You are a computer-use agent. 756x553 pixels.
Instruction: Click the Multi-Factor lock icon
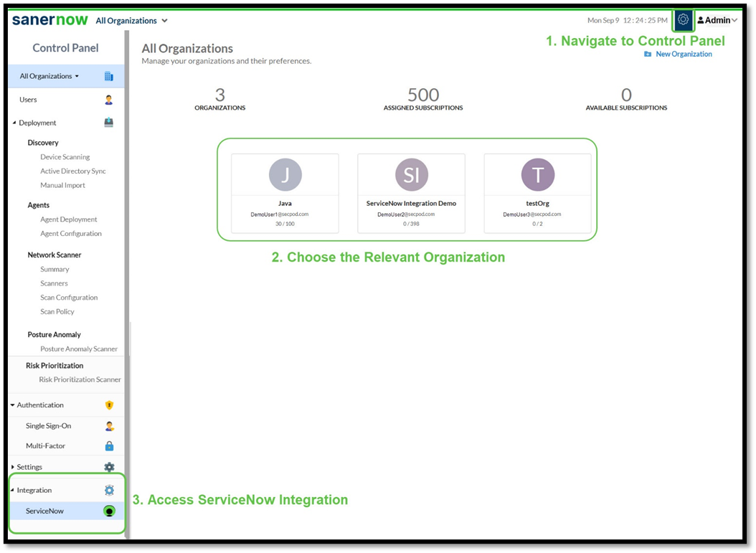pyautogui.click(x=110, y=446)
